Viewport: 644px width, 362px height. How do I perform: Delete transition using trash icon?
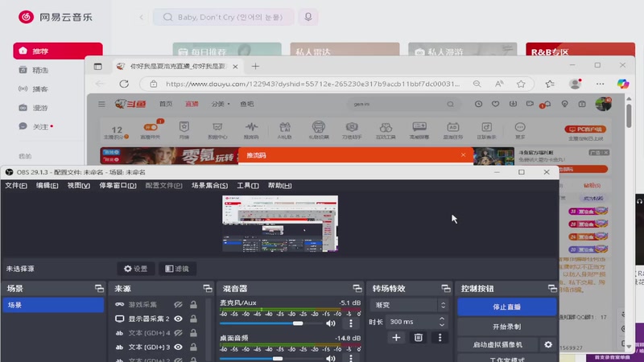point(418,337)
